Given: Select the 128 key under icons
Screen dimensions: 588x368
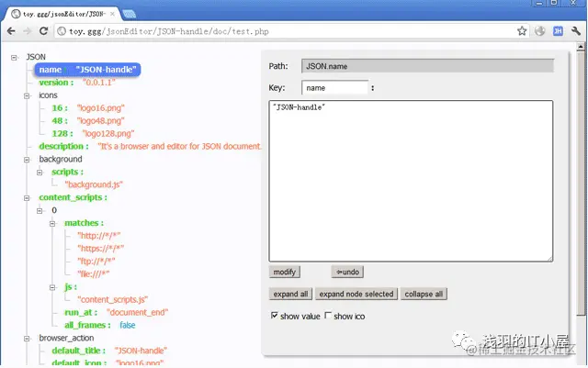Looking at the screenshot, I should click(x=62, y=133).
